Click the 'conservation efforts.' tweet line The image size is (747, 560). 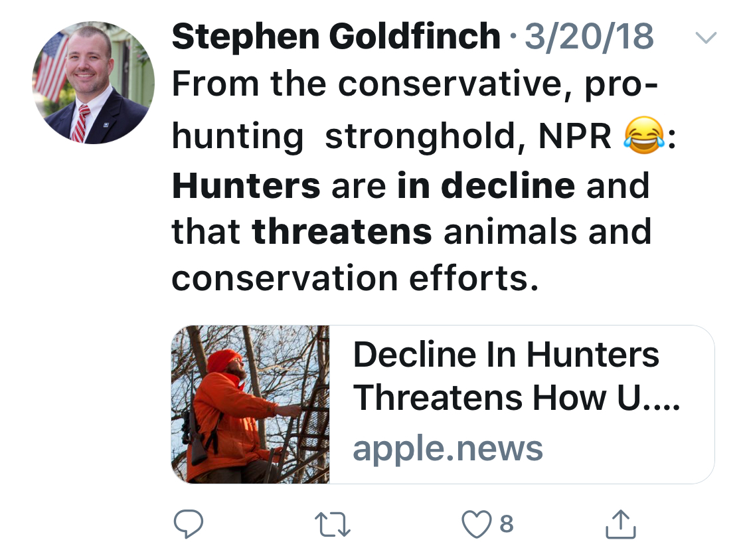[354, 279]
